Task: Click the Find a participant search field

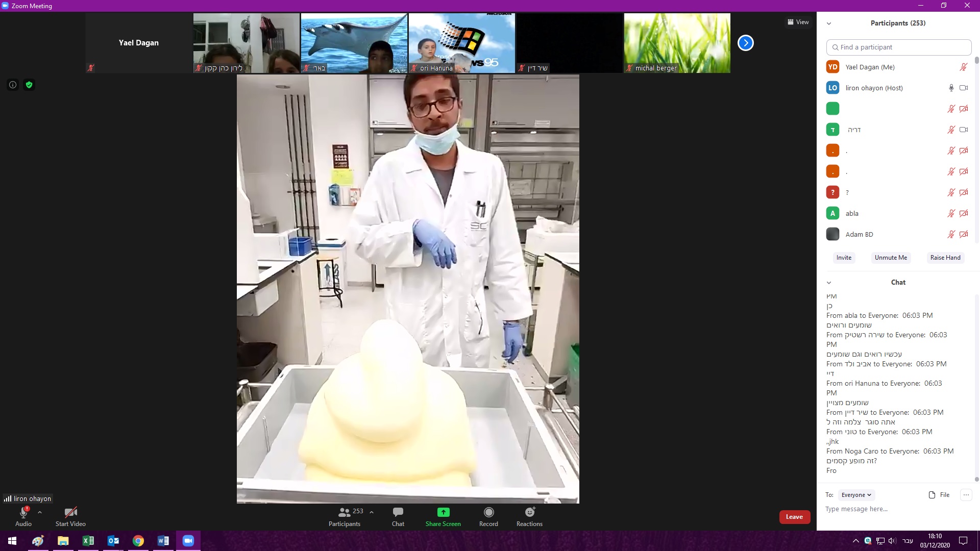Action: [x=898, y=47]
